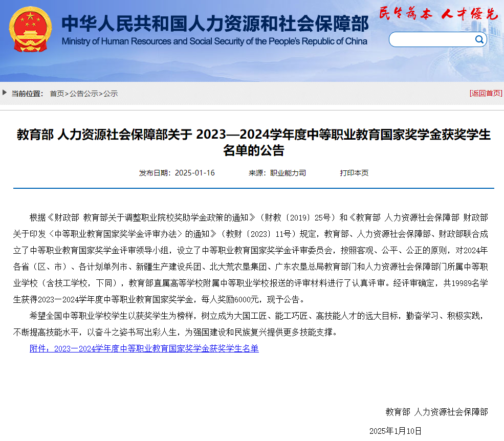Click the arrow marker beside 当前位置
504x441 pixels.
click(5, 93)
